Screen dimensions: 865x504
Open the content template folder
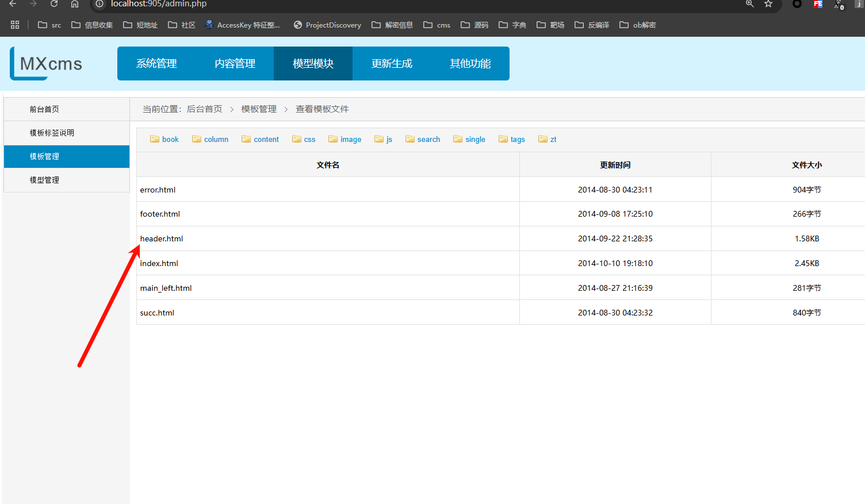click(261, 139)
